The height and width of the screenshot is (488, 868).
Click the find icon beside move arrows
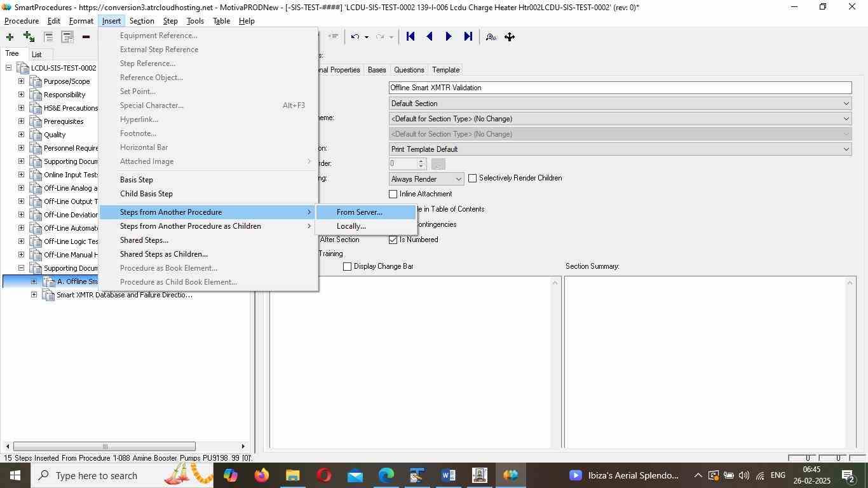(491, 37)
